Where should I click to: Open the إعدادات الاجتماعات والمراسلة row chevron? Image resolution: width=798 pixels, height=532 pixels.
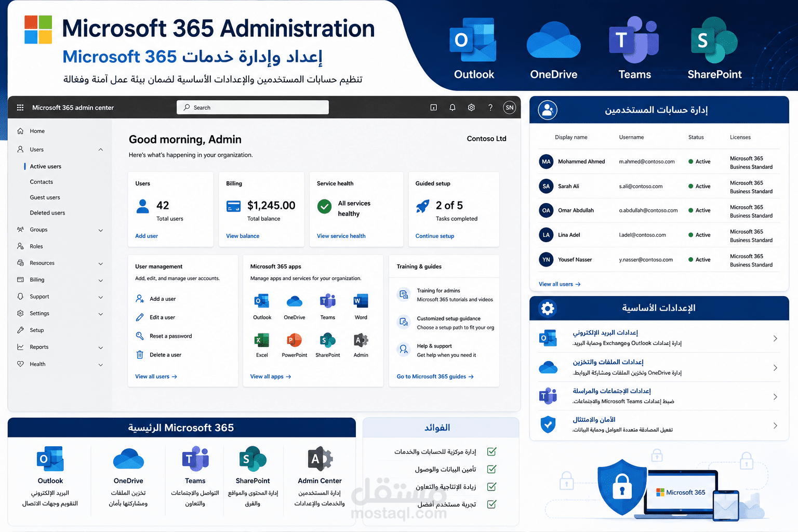775,397
